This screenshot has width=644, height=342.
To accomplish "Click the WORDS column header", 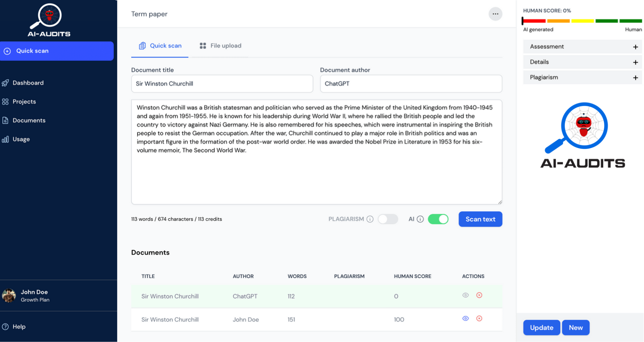I will tap(297, 277).
